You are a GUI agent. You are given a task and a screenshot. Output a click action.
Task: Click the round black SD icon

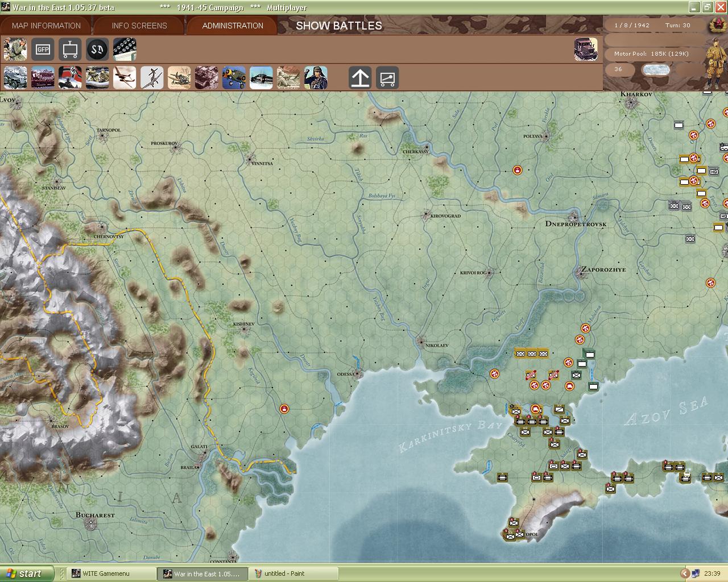click(x=97, y=49)
